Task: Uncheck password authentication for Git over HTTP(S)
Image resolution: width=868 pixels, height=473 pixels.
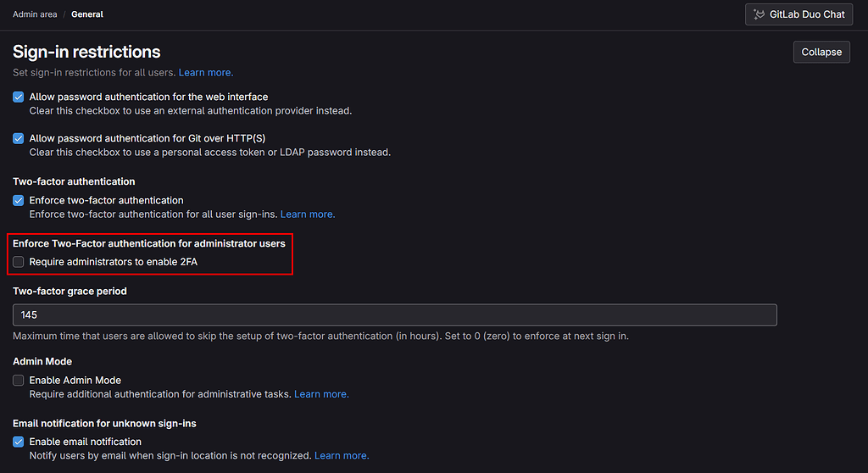Action: coord(19,138)
